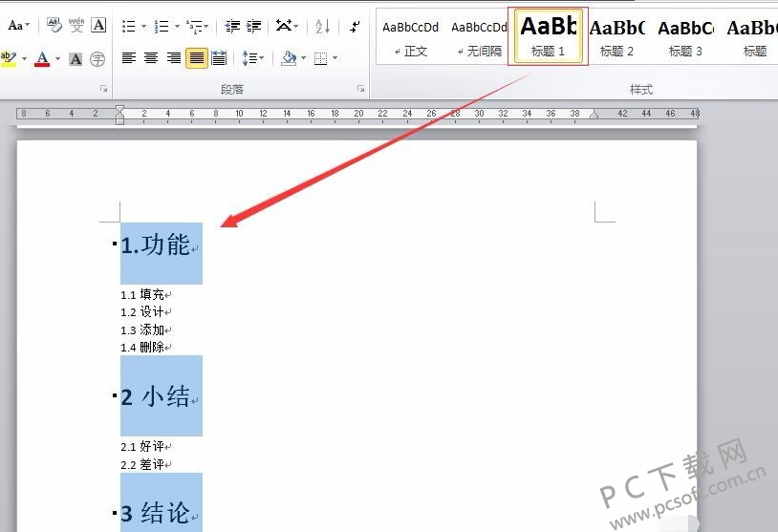Open font color dropdown arrow

57,59
